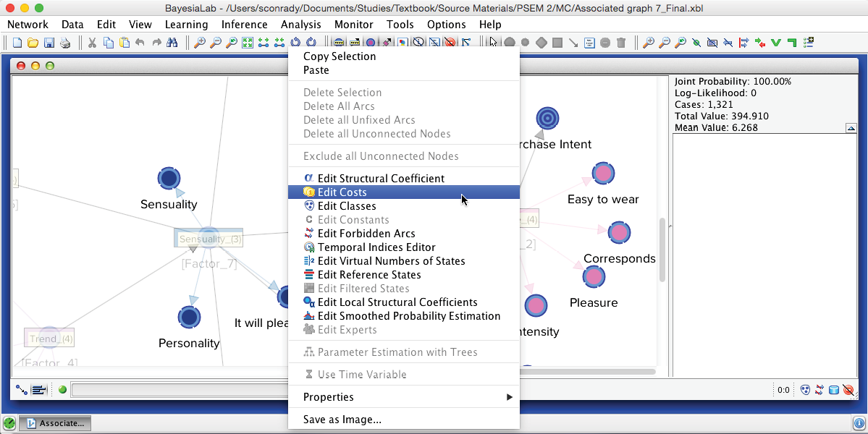This screenshot has width=868, height=434.
Task: Select Edit Structural Coefficient entry
Action: [x=403, y=178]
